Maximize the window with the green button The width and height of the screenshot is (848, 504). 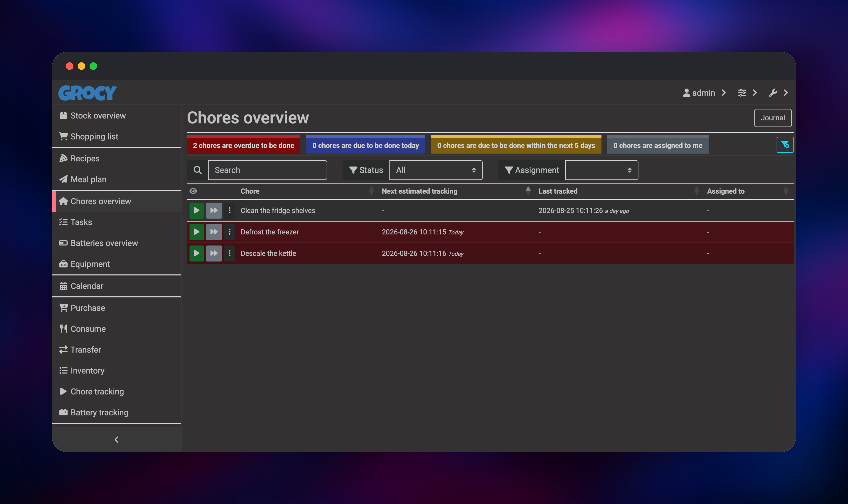coord(93,66)
